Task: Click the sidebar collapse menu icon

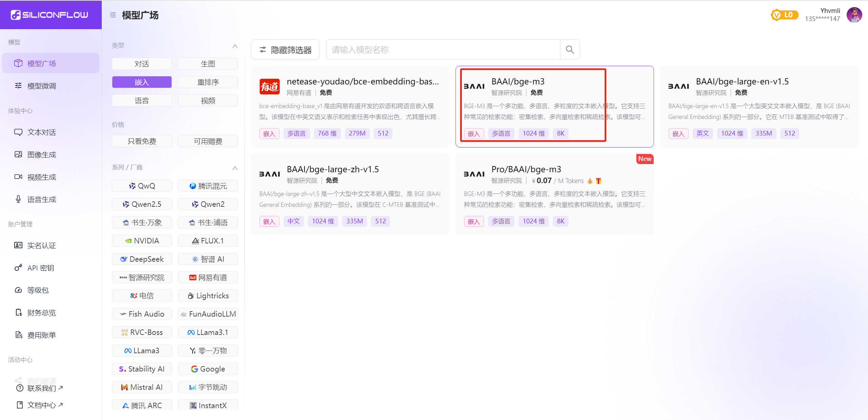Action: pyautogui.click(x=113, y=15)
